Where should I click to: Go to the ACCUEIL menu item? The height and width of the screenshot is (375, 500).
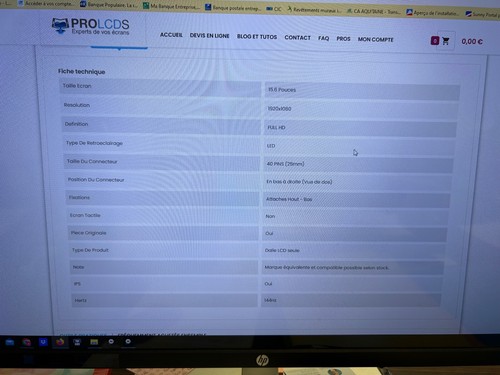pos(171,35)
